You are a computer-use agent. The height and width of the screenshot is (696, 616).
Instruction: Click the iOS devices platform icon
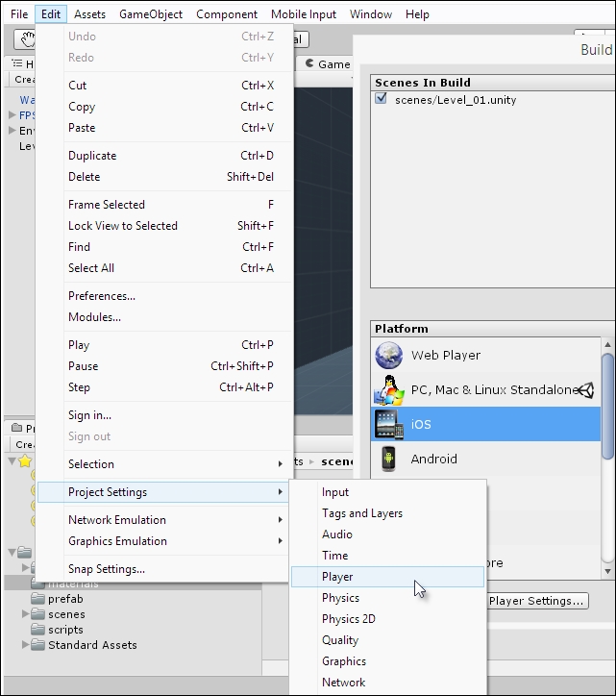click(x=389, y=424)
